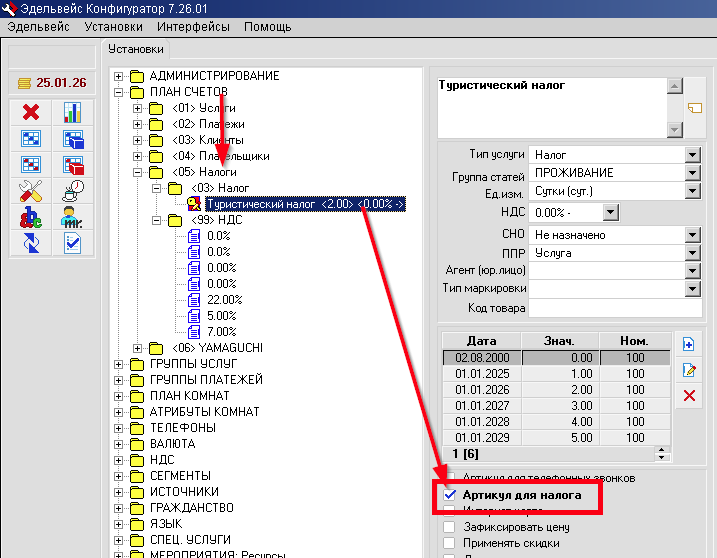Click the wrench and screwdriver tools icon
This screenshot has width=717, height=558.
coord(30,191)
